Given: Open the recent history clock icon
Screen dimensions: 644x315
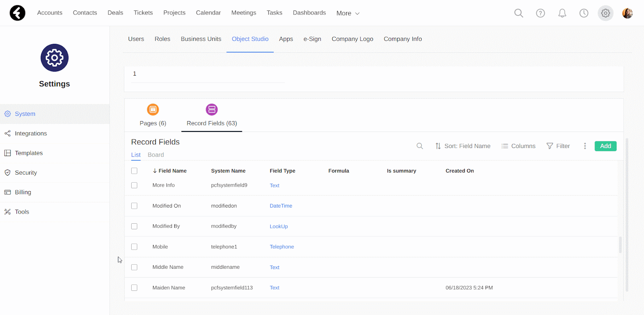Looking at the screenshot, I should [x=584, y=13].
